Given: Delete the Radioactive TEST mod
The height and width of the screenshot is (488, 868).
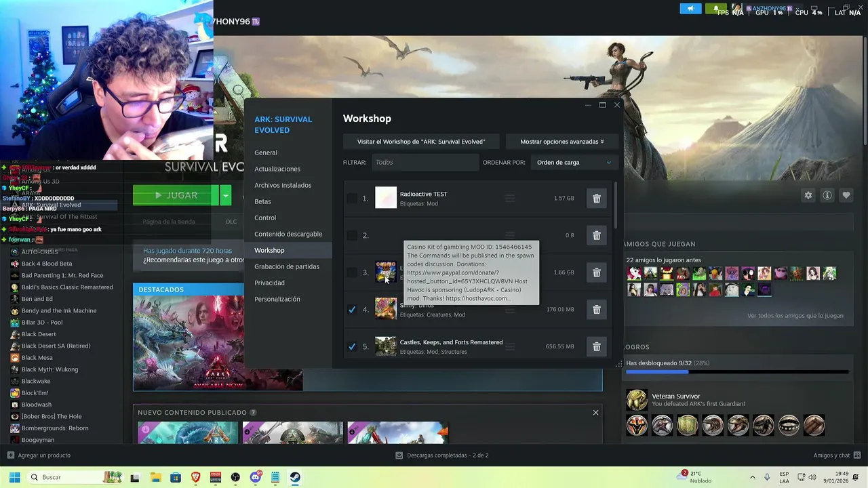Looking at the screenshot, I should click(597, 199).
